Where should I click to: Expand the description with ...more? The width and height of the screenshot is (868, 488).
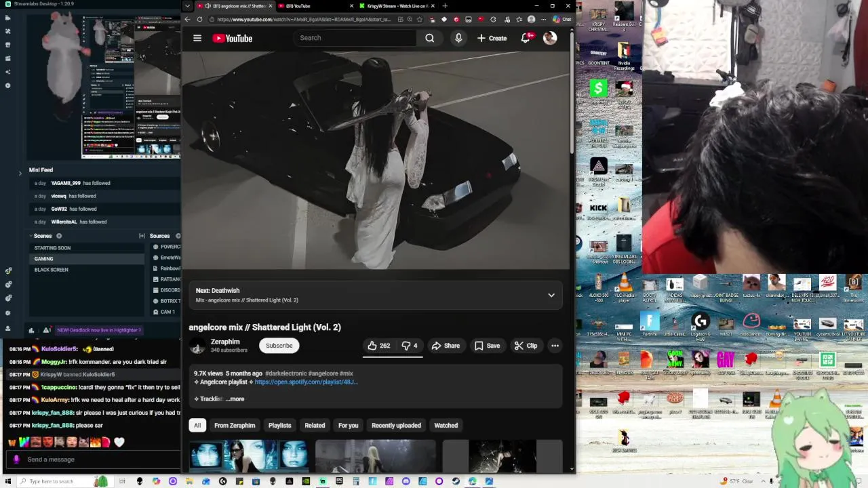click(x=235, y=399)
